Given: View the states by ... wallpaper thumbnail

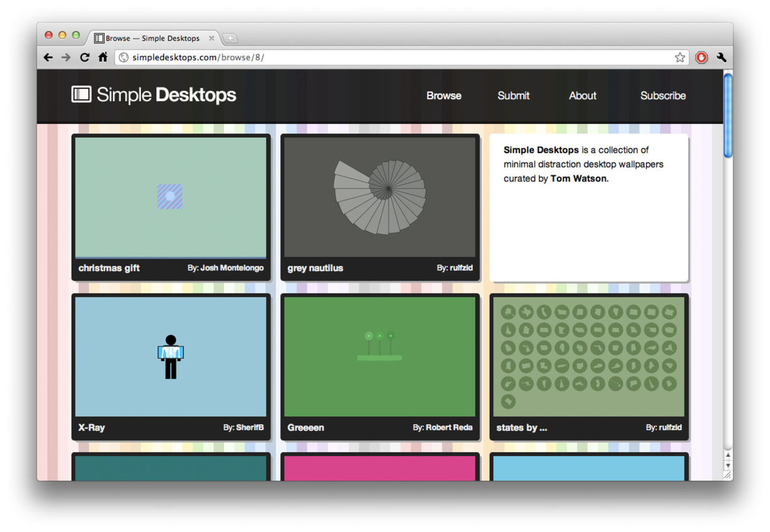Looking at the screenshot, I should click(588, 356).
